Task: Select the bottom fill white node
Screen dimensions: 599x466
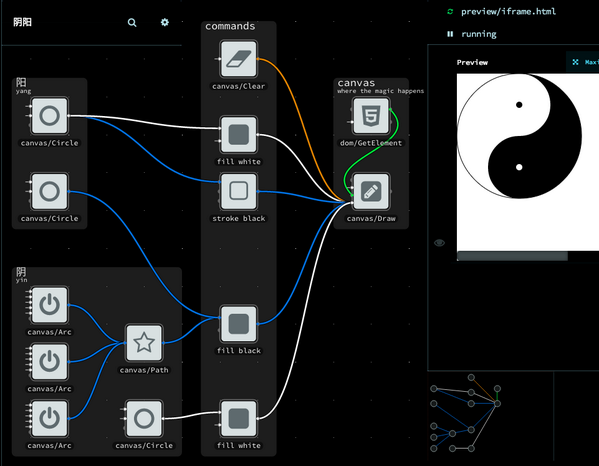Action: (238, 419)
